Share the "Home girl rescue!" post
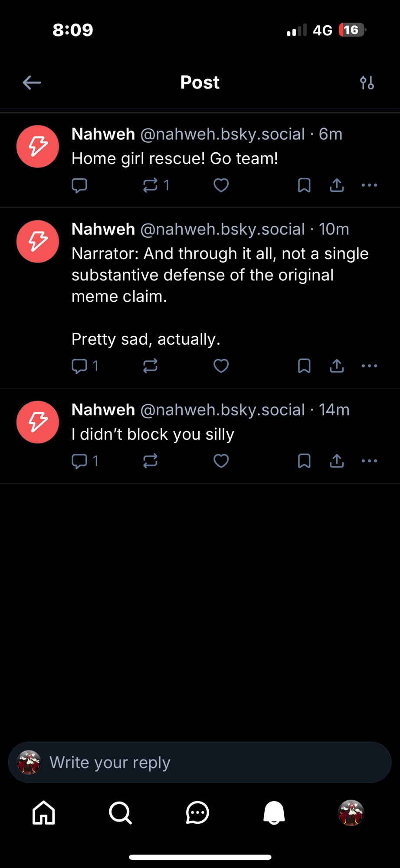The height and width of the screenshot is (868, 400). [337, 185]
